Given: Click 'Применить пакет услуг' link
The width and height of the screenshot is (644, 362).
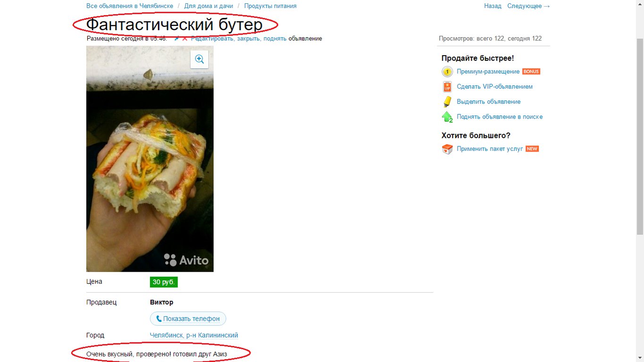Looking at the screenshot, I should (x=490, y=149).
